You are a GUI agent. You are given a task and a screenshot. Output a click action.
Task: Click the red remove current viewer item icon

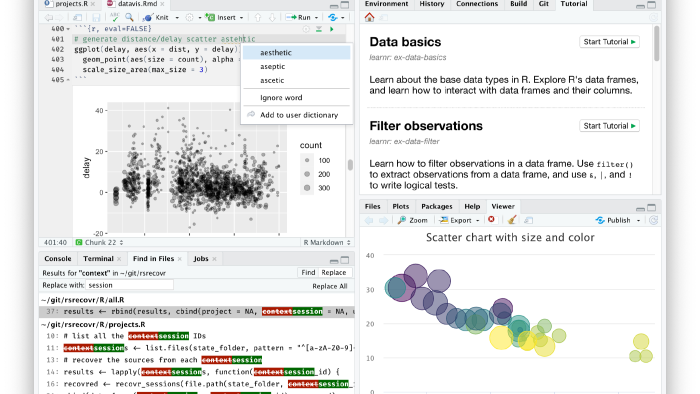(x=492, y=220)
